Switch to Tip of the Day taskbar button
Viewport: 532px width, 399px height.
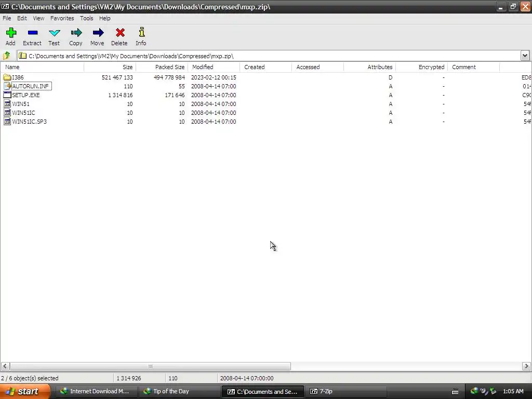coord(179,391)
